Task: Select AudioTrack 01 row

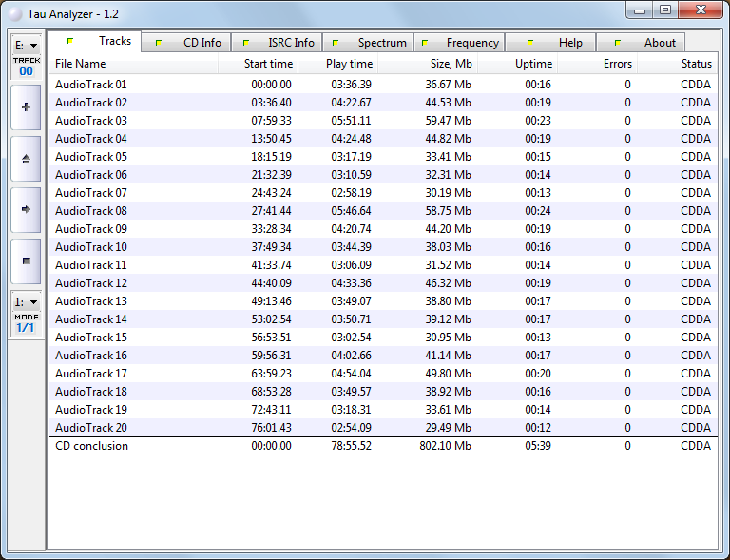Action: coord(91,85)
